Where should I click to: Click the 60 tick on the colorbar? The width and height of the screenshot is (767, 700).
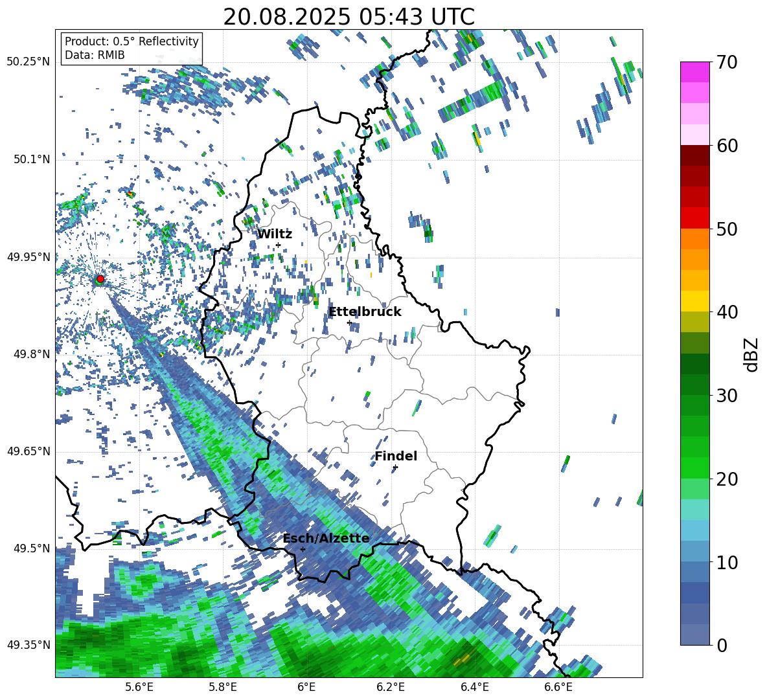[727, 146]
